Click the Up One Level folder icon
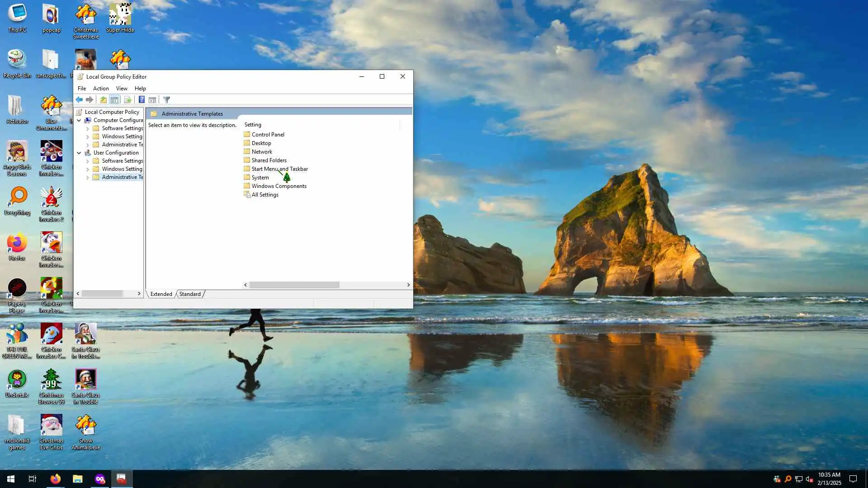 click(104, 100)
